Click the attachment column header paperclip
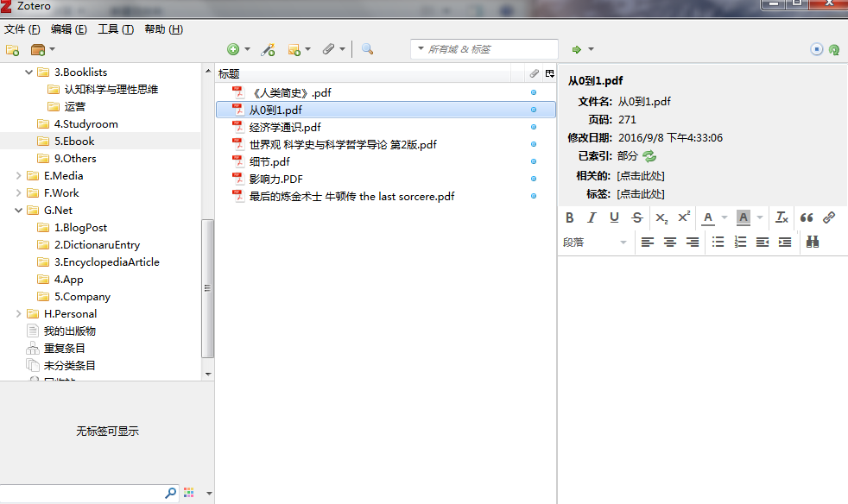This screenshot has width=848, height=504. pos(534,73)
